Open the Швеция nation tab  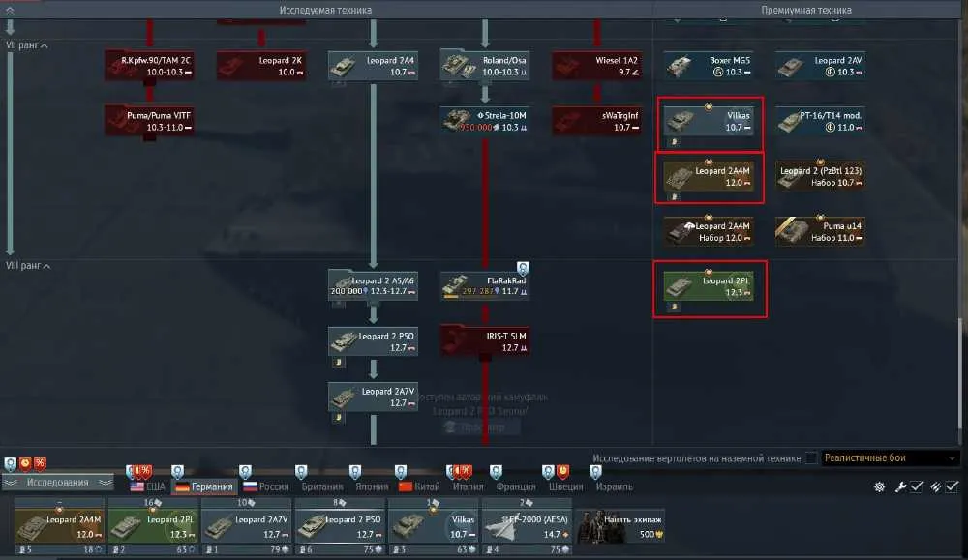565,486
